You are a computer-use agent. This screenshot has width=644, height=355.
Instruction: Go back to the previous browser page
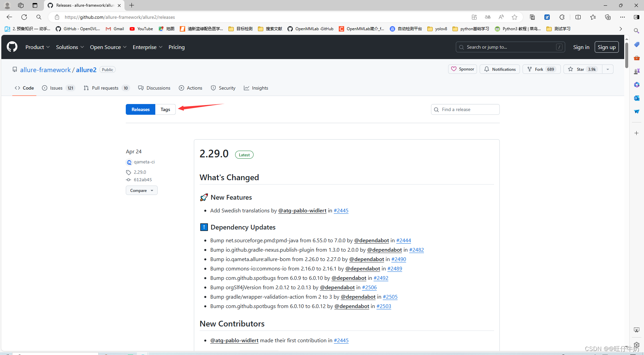coord(9,17)
